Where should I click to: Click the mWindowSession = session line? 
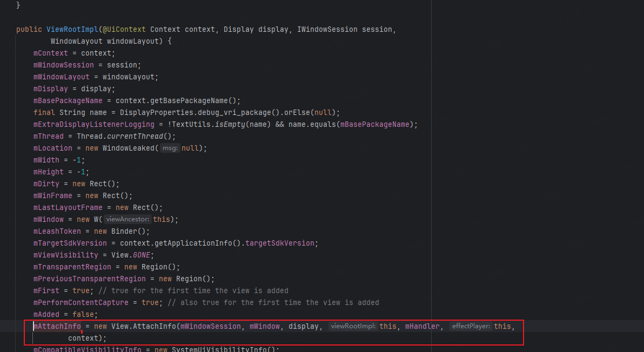(87, 65)
